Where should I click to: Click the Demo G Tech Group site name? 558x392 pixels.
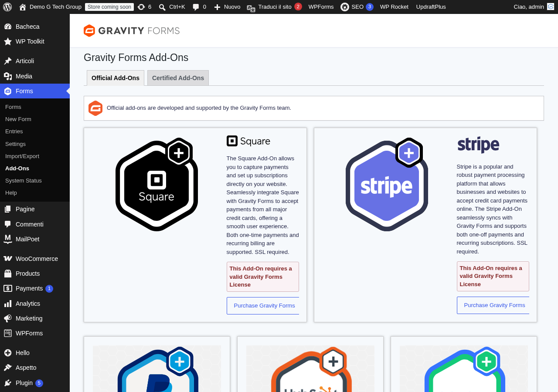pyautogui.click(x=55, y=7)
